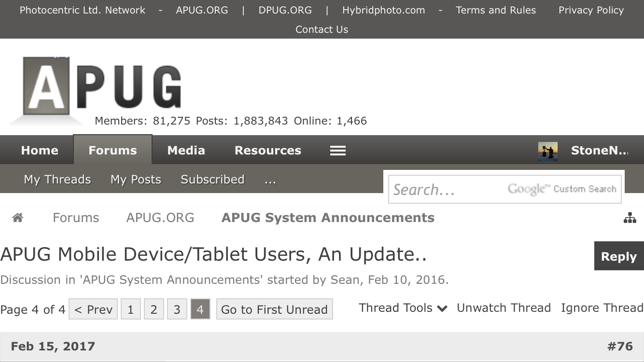Screen dimensions: 644x362
Task: Switch to the Forums tab
Action: pos(112,151)
